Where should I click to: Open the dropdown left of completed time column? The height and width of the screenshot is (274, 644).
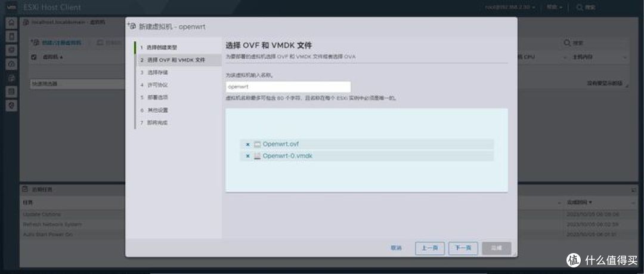(x=559, y=202)
